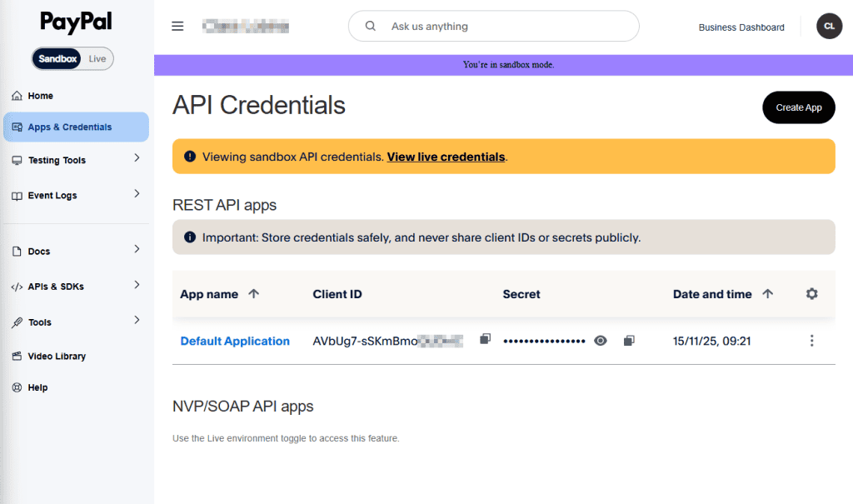Open the table column settings gear
The height and width of the screenshot is (504, 853).
point(811,293)
